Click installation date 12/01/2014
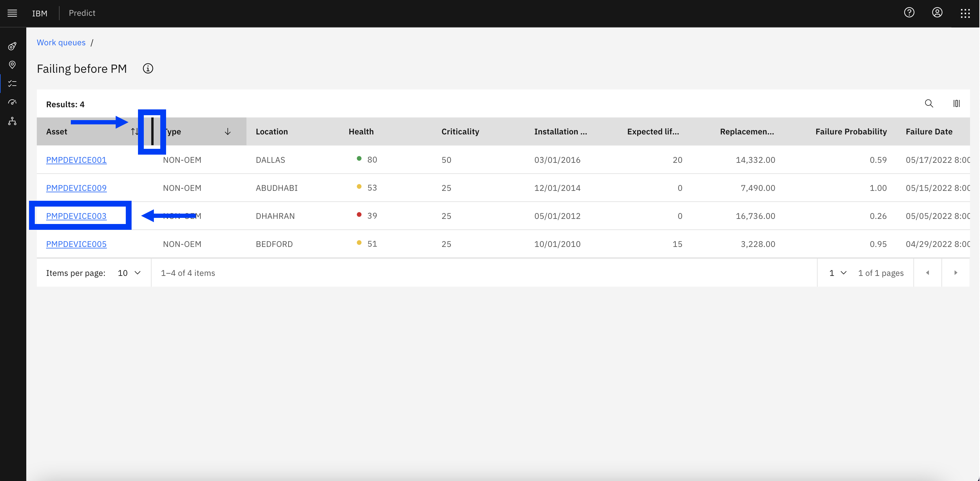The height and width of the screenshot is (481, 980). (x=557, y=188)
